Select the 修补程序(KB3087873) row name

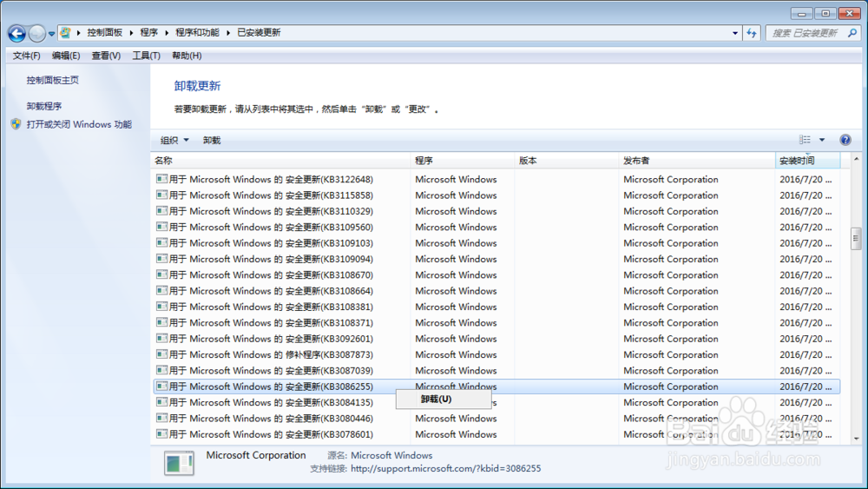(x=271, y=354)
